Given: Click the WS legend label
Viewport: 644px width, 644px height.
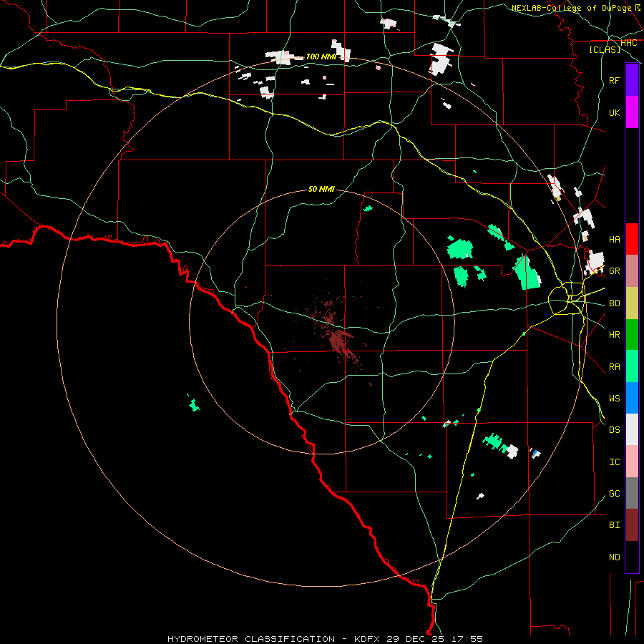Looking at the screenshot, I should 615,399.
